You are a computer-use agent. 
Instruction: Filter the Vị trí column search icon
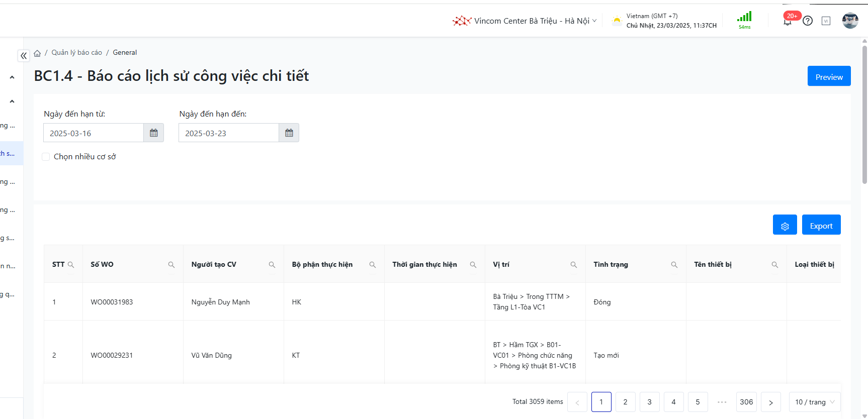(573, 265)
